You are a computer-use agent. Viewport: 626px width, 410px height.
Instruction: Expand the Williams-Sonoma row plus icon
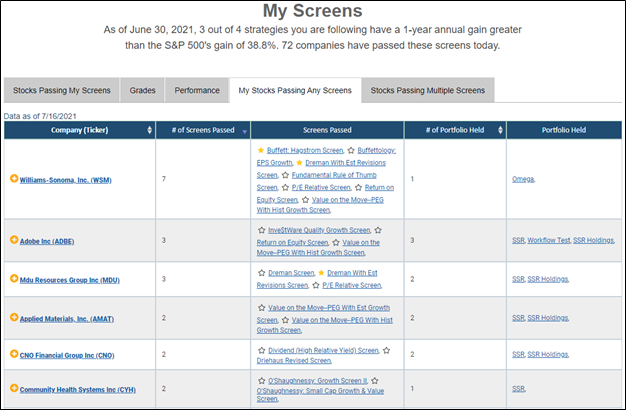14,178
